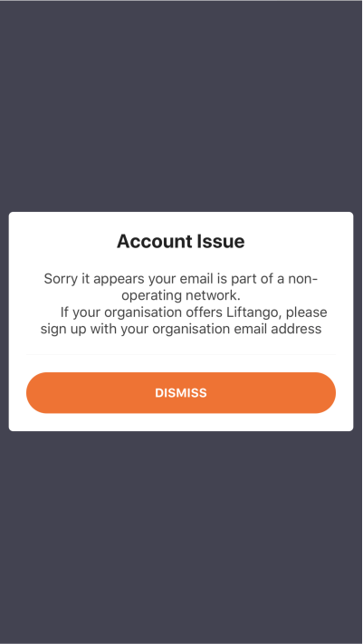Select the word 'Sorry' in the message
The height and width of the screenshot is (644, 363).
(59, 279)
